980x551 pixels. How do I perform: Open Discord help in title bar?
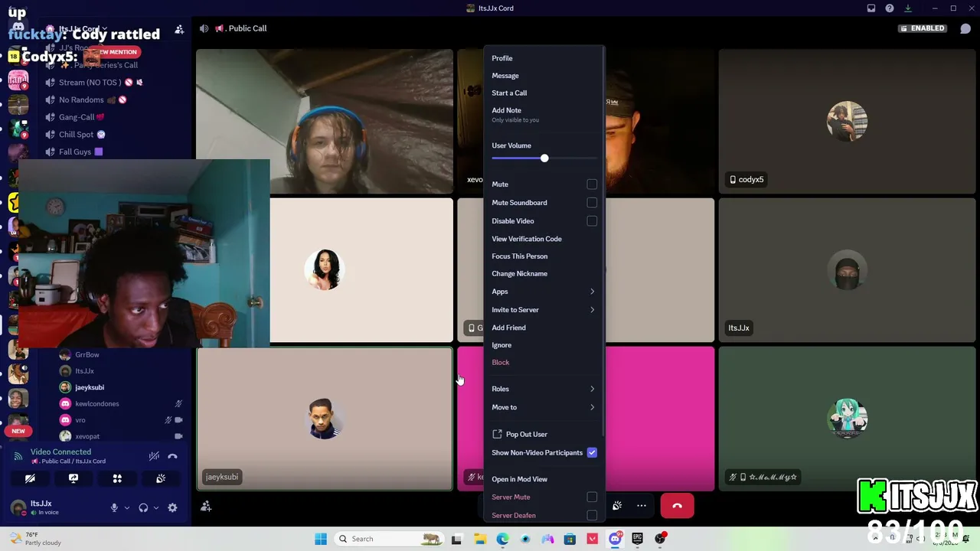pyautogui.click(x=890, y=8)
